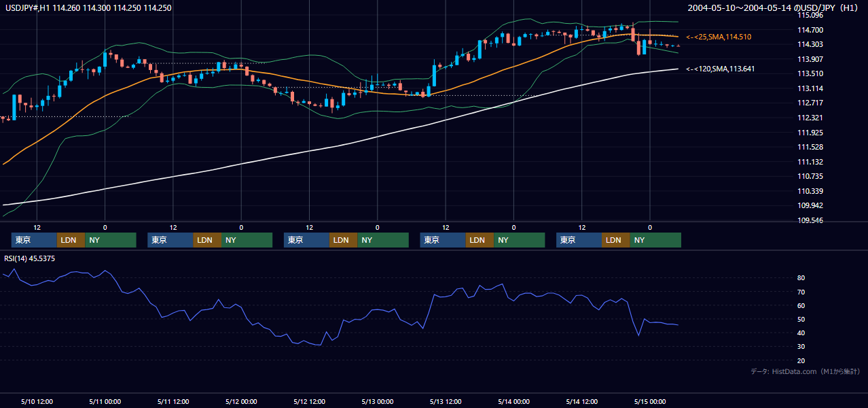Click the LDN session box for May 10
The height and width of the screenshot is (408, 868).
click(71, 240)
